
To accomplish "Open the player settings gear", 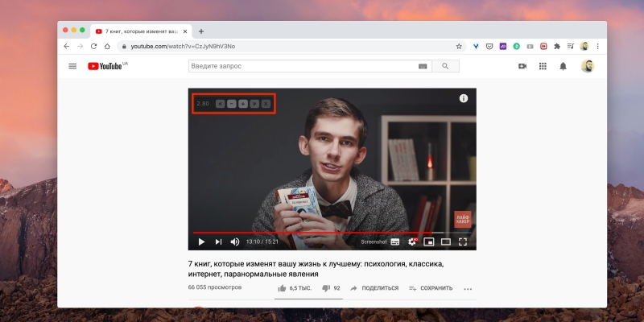I will coord(412,242).
